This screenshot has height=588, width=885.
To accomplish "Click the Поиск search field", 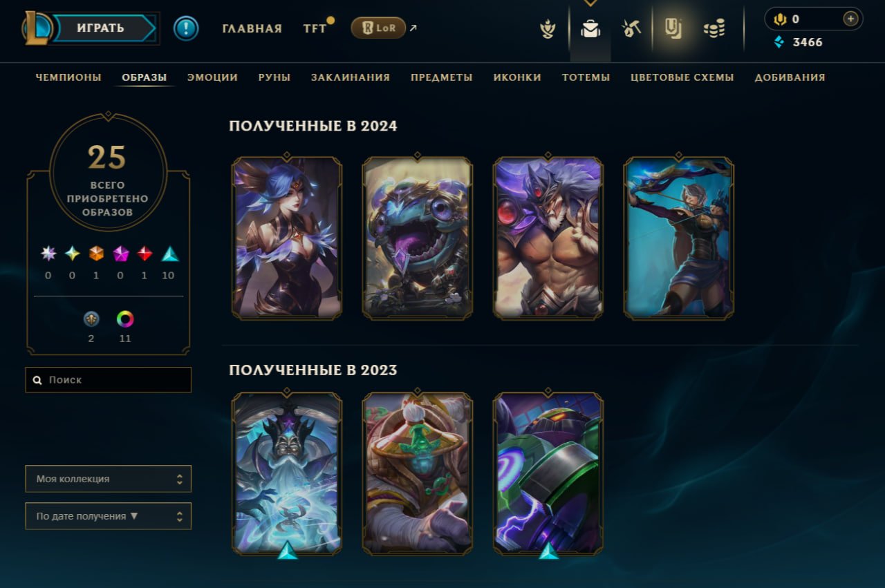I will [x=109, y=380].
